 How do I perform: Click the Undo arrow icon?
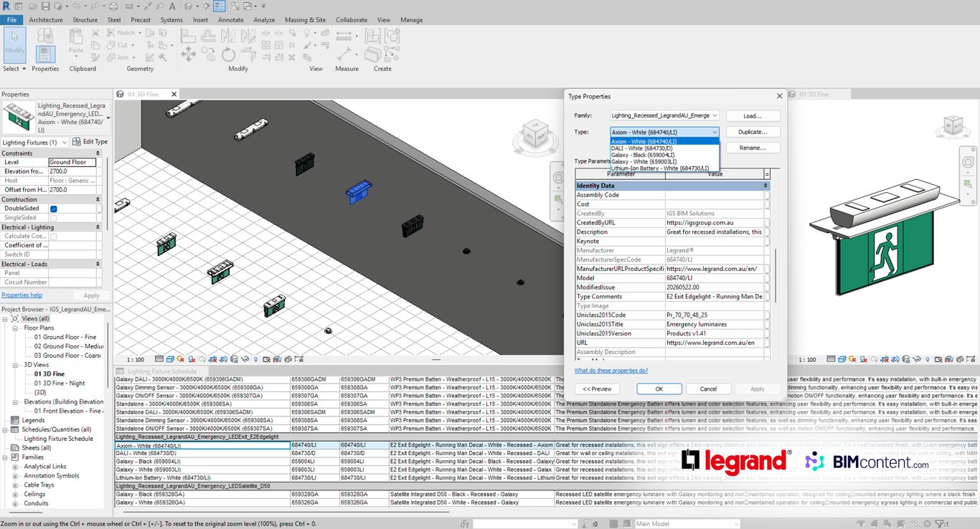(x=77, y=6)
